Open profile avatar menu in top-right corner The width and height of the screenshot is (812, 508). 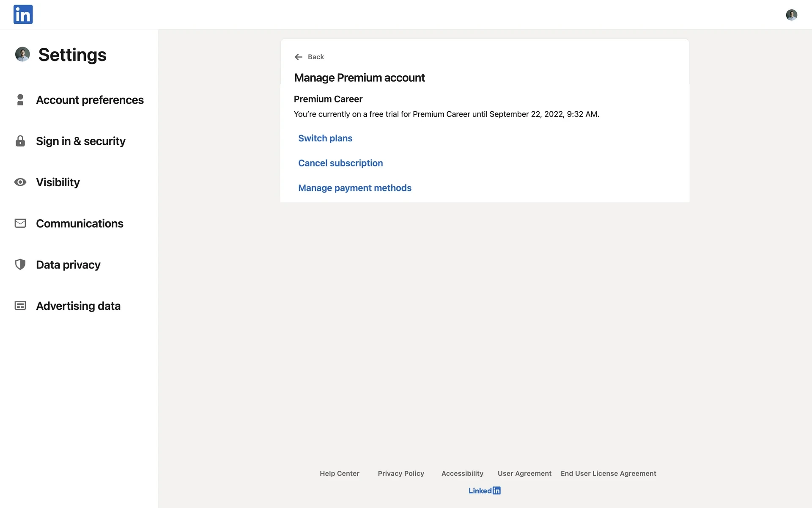click(791, 15)
